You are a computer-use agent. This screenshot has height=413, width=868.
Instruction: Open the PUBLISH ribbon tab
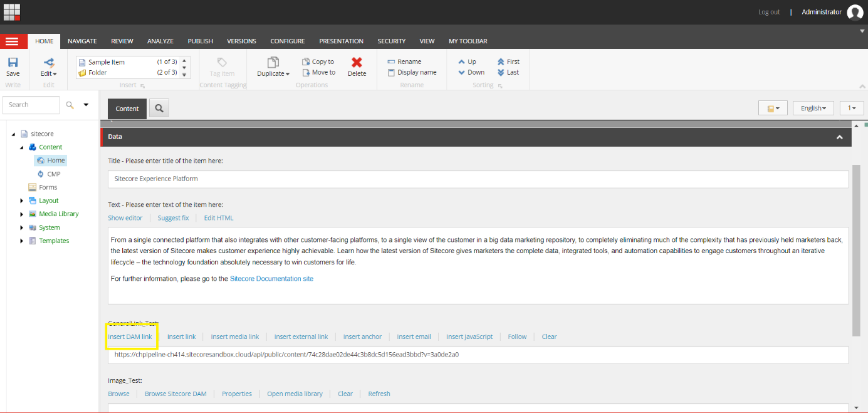pos(201,41)
